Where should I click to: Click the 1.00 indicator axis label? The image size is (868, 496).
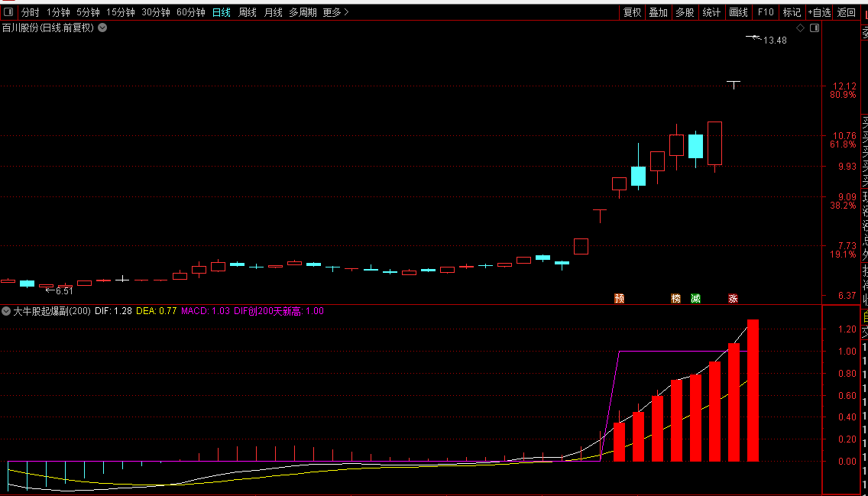pyautogui.click(x=847, y=352)
